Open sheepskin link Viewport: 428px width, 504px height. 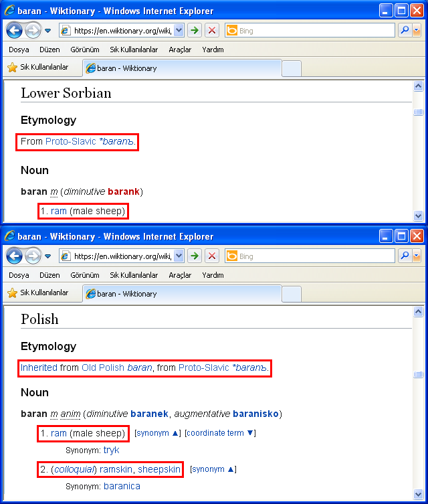(x=159, y=470)
